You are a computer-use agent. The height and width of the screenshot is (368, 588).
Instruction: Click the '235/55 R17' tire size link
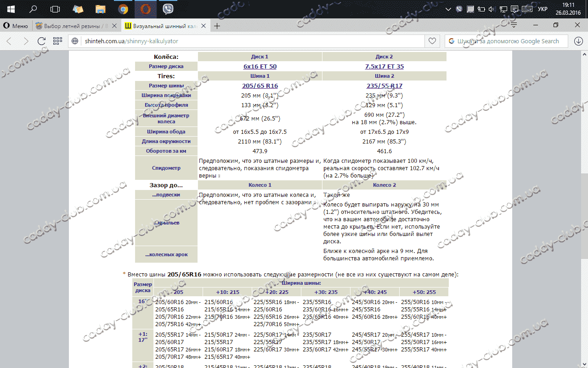pos(384,86)
